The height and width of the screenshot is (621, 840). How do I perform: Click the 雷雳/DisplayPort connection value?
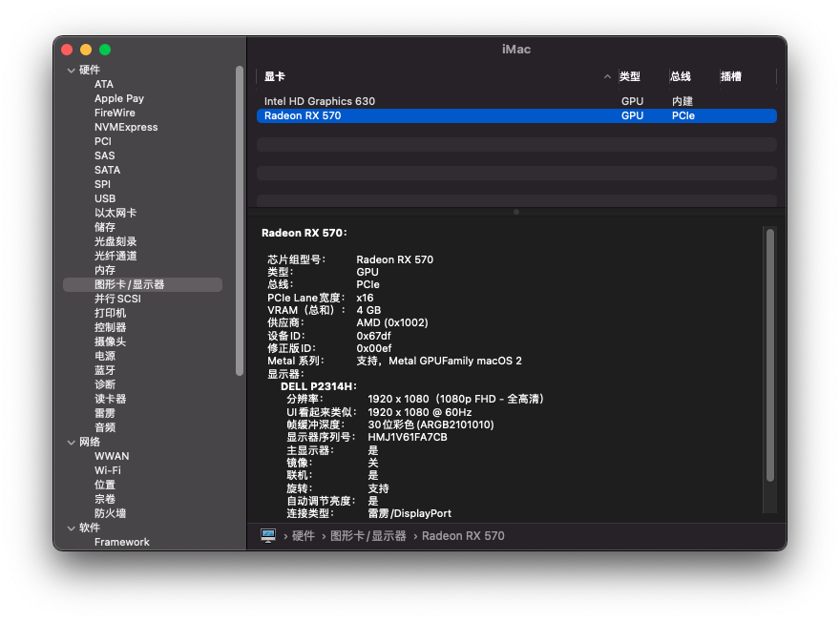409,513
